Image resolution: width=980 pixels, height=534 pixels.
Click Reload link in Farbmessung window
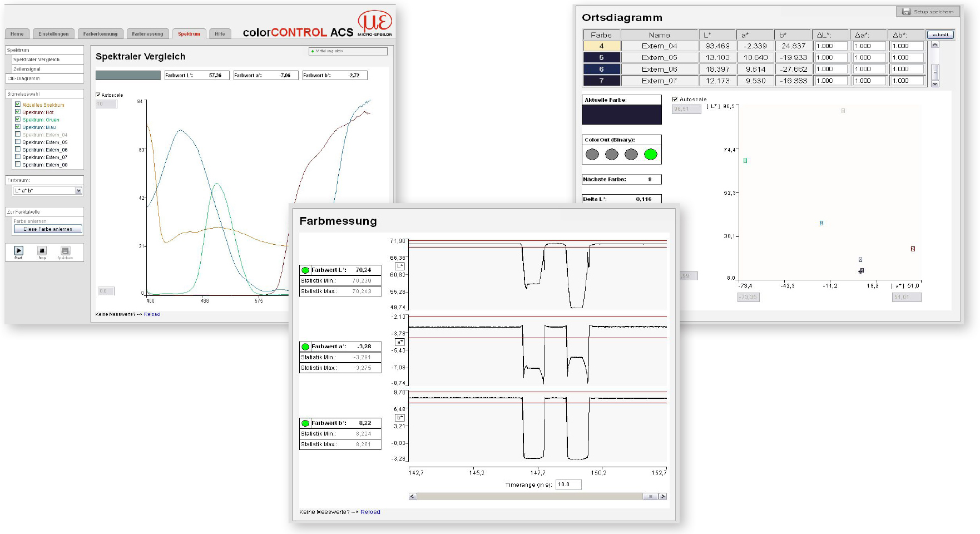point(370,512)
